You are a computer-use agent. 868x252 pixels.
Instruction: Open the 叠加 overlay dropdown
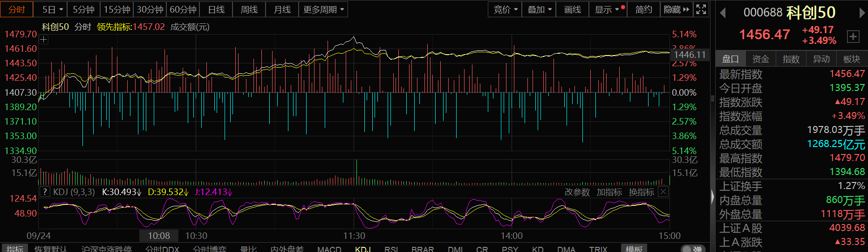point(539,9)
